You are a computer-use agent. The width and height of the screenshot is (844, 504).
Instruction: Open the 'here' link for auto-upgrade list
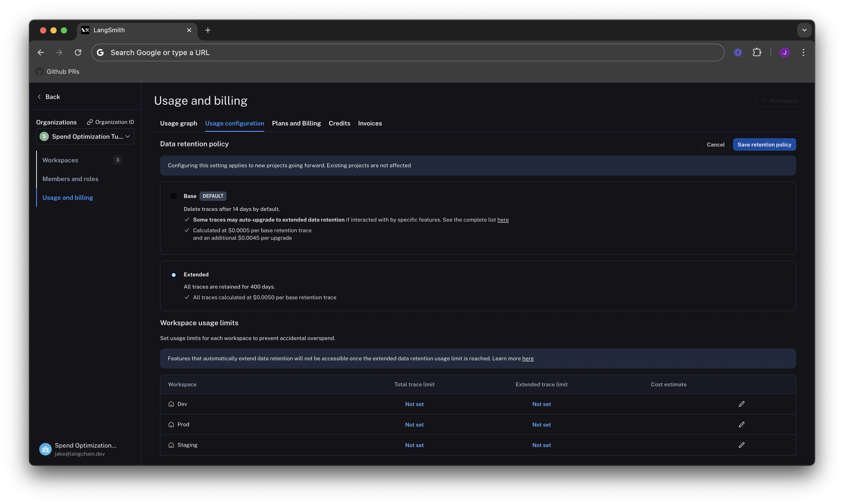click(503, 220)
